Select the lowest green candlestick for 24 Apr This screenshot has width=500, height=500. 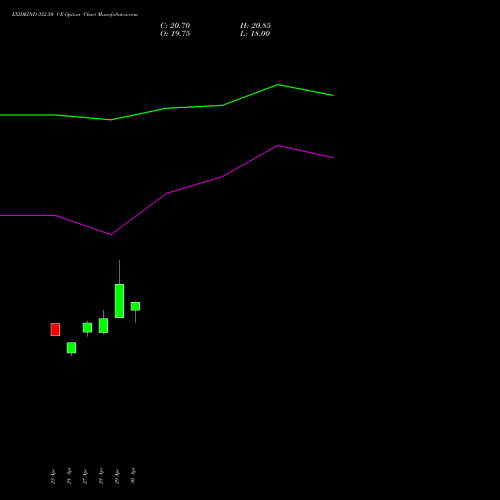pos(71,348)
